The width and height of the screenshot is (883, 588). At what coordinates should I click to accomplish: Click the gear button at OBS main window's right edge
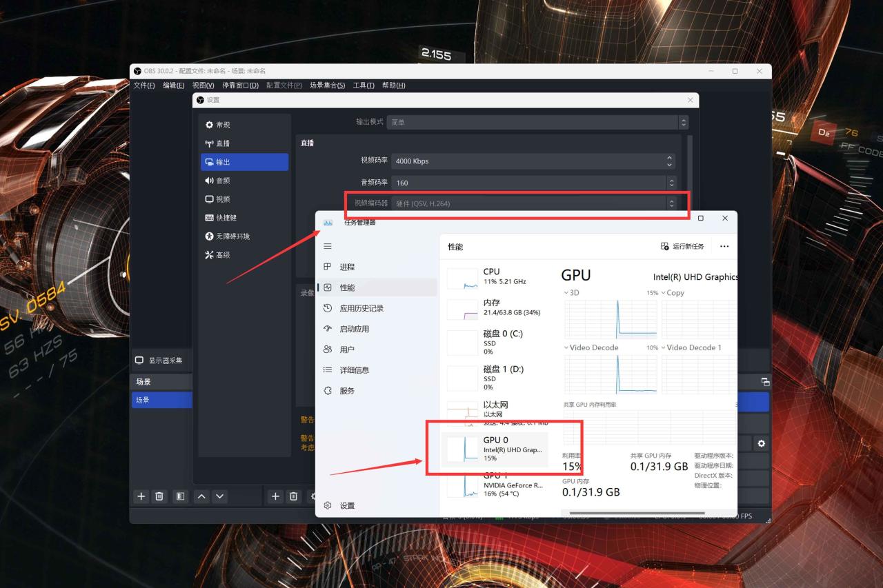tap(762, 444)
